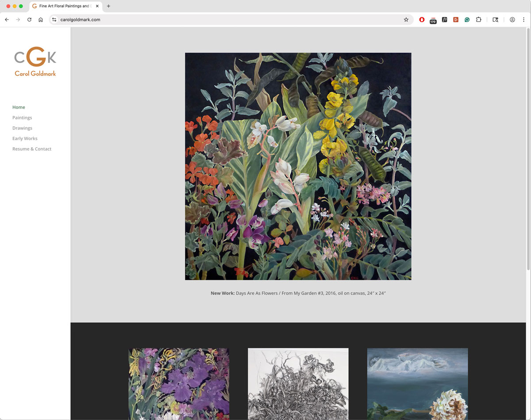Open the Chrome profile avatar
This screenshot has width=531, height=420.
click(x=512, y=19)
